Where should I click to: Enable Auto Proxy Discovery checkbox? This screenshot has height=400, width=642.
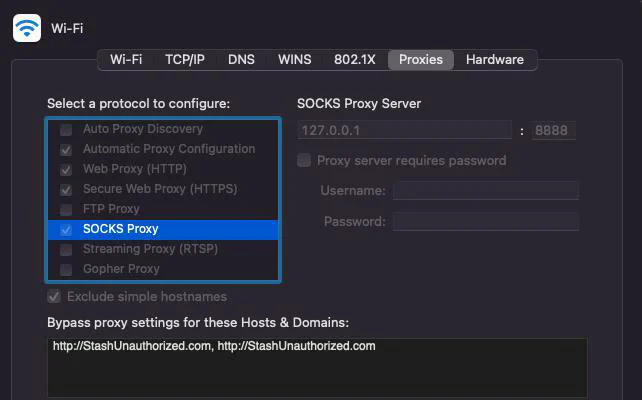(x=66, y=129)
